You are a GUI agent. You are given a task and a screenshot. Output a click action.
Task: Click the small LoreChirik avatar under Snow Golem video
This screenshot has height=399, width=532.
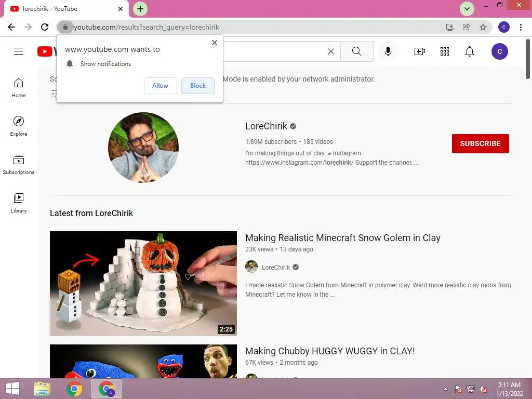pyautogui.click(x=251, y=267)
